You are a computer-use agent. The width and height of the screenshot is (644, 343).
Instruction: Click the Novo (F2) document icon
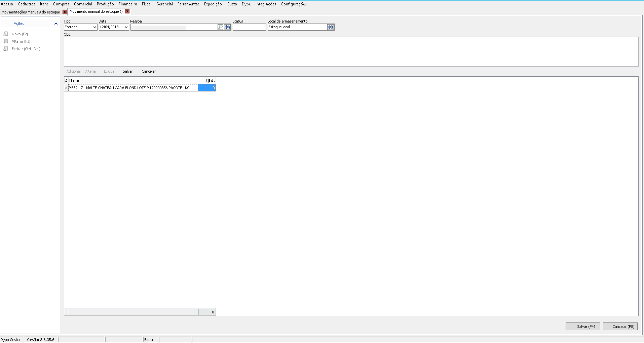[6, 34]
